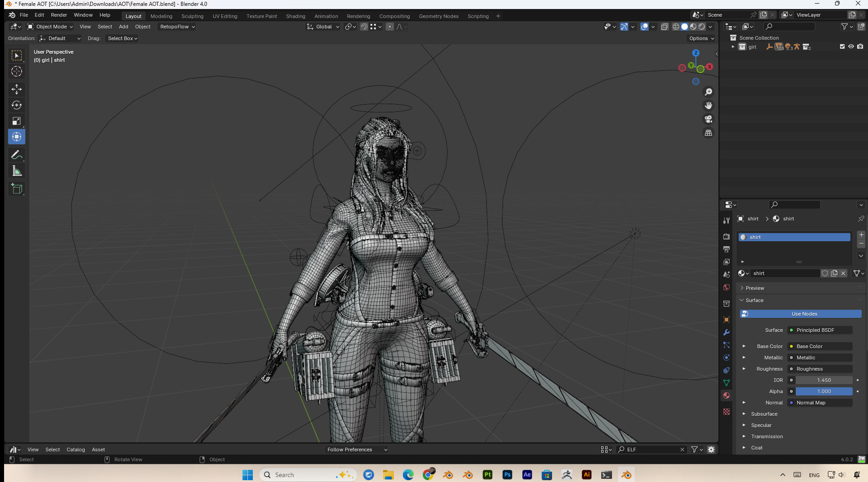Toggle girl collection exclude checkbox in Outliner
Screen dimensions: 868x482
pyautogui.click(x=842, y=46)
